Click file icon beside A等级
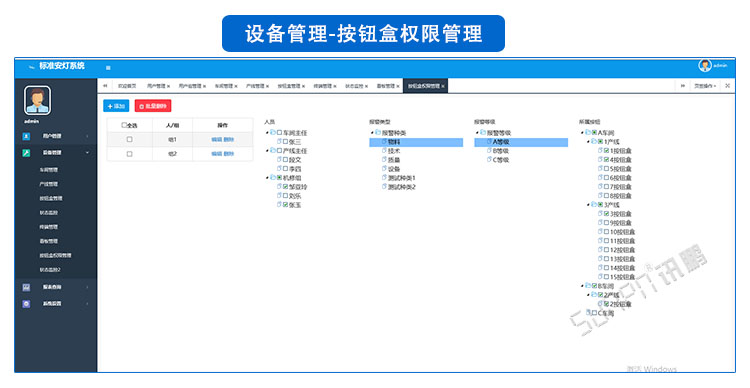Screen dimensions: 750x388 click(x=489, y=142)
